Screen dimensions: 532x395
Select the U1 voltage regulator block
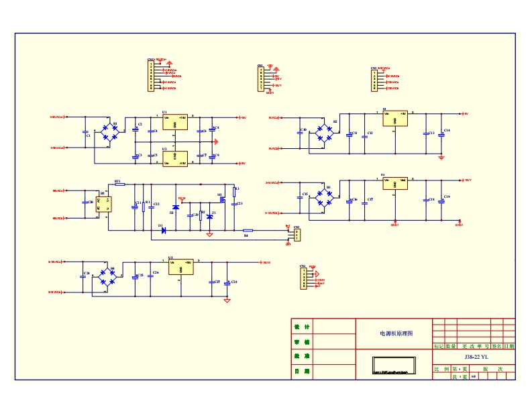click(175, 122)
